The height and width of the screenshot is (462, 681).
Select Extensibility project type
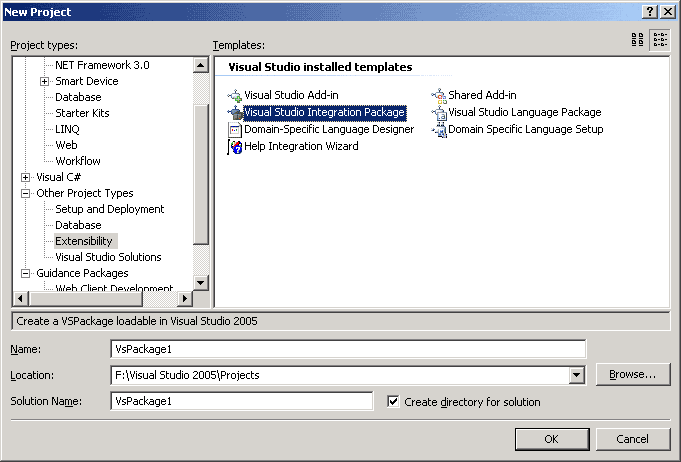point(85,241)
